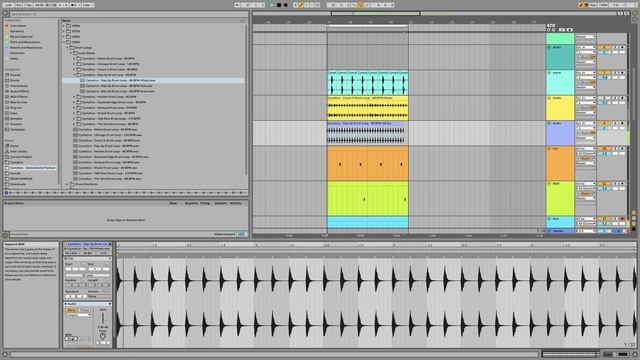Open the Sounds category in browser
The image size is (640, 360).
pyautogui.click(x=15, y=75)
